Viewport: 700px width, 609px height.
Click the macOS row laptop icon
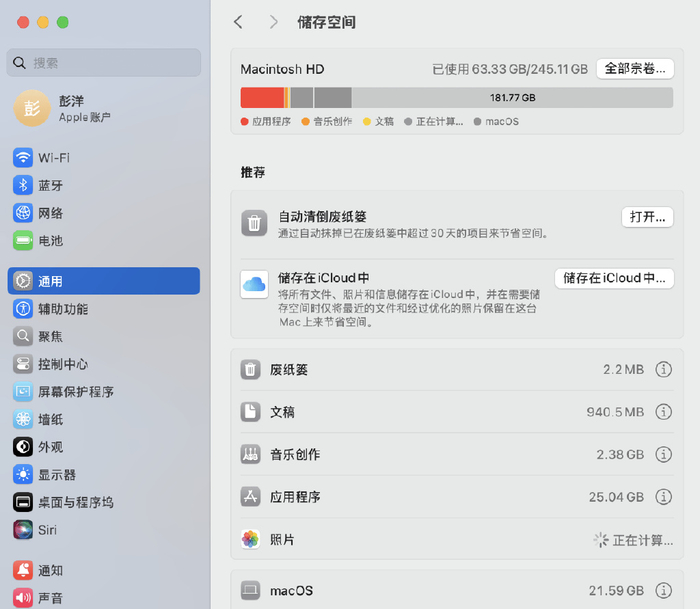[x=250, y=590]
